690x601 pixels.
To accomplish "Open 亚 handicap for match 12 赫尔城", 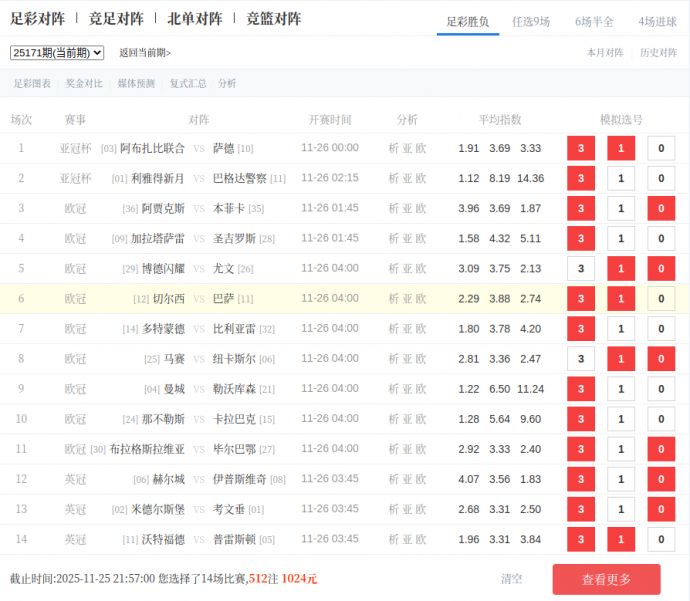I will 407,480.
